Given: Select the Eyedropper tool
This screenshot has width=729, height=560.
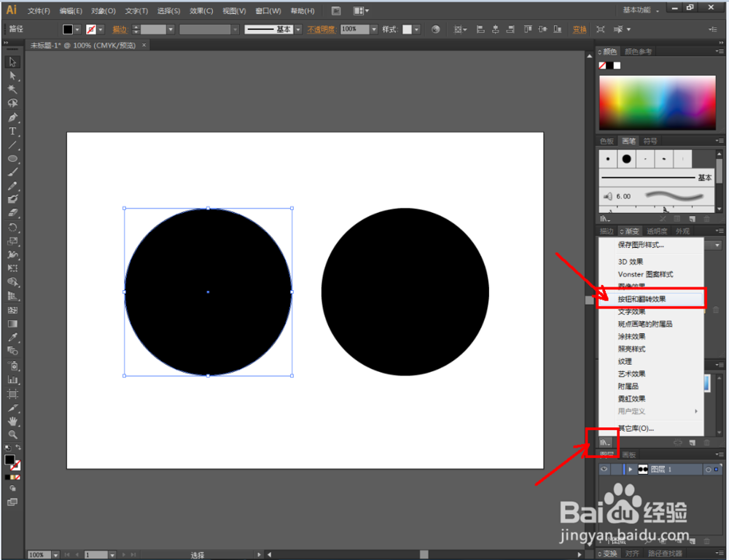Looking at the screenshot, I should [12, 337].
